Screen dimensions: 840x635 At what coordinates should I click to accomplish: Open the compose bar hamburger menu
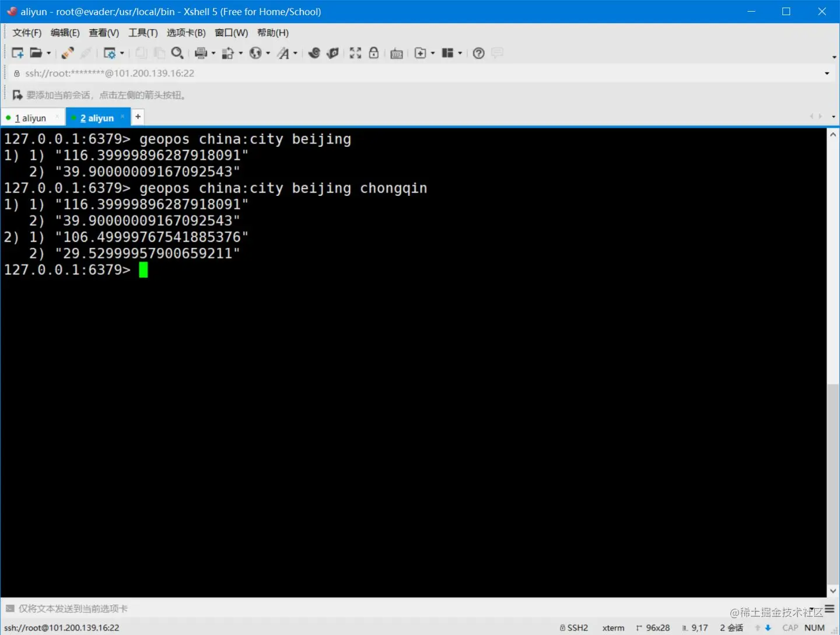click(x=829, y=609)
